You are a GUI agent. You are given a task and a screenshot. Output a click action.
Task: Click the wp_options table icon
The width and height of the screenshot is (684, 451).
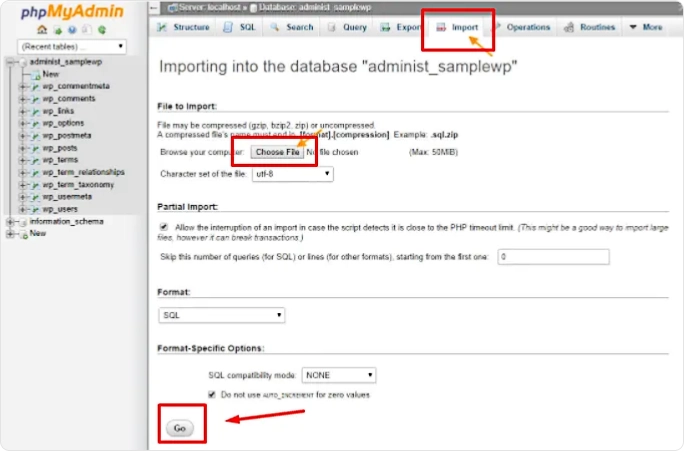tap(35, 123)
